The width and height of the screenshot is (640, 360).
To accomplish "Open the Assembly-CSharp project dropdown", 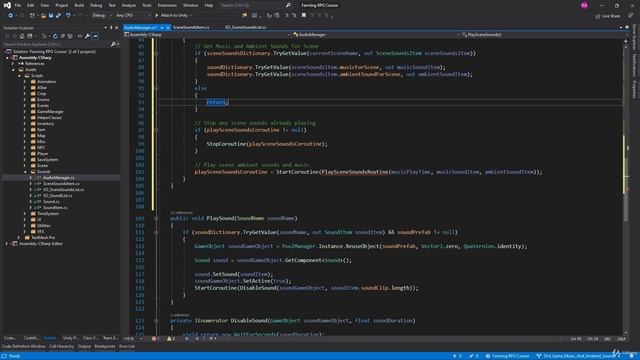I will pyautogui.click(x=207, y=35).
